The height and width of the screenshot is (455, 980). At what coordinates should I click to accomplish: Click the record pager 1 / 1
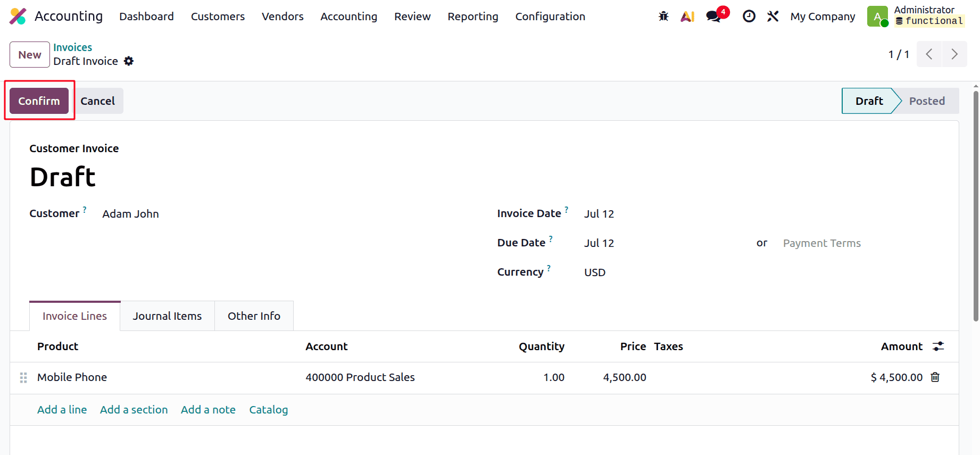[899, 55]
